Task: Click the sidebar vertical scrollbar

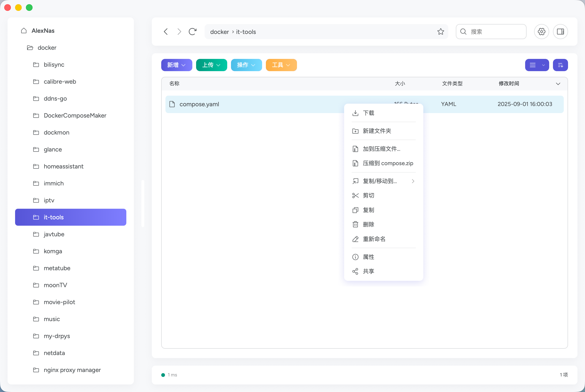Action: 143,204
